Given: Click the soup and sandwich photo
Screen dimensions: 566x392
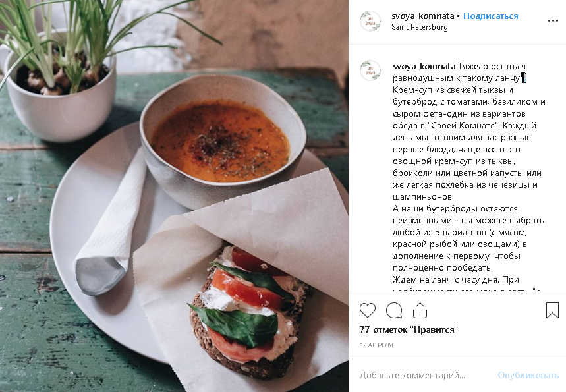Looking at the screenshot, I should [175, 196].
